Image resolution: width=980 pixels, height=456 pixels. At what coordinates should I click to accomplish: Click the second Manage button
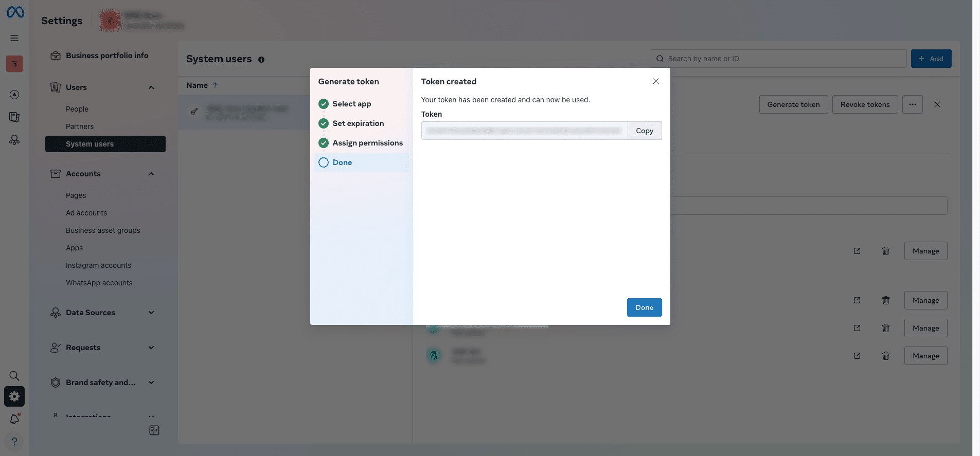tap(925, 300)
